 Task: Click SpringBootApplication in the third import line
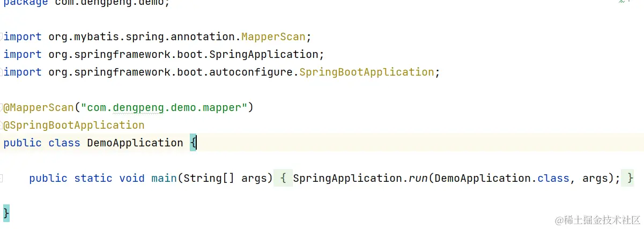coord(367,72)
